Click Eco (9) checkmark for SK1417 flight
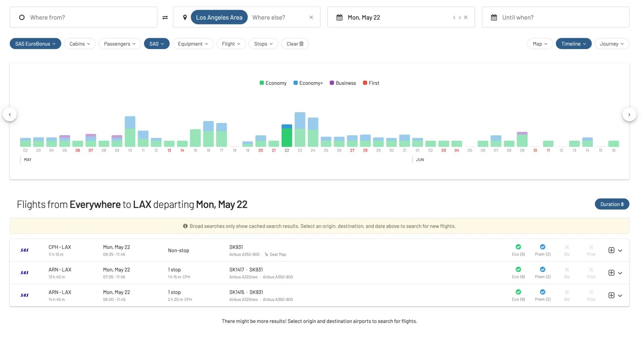The width and height of the screenshot is (644, 350). coord(518,270)
